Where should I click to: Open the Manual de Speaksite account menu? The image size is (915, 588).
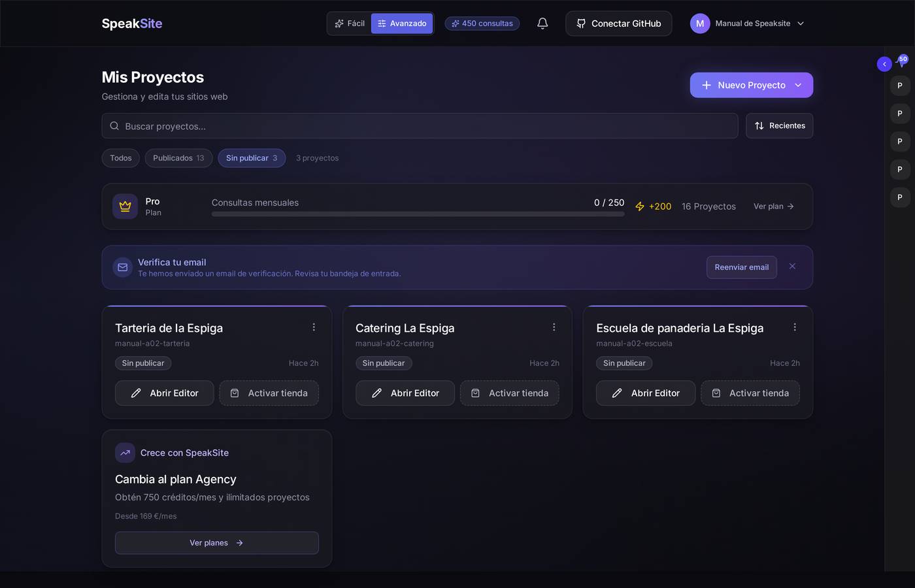(x=747, y=24)
